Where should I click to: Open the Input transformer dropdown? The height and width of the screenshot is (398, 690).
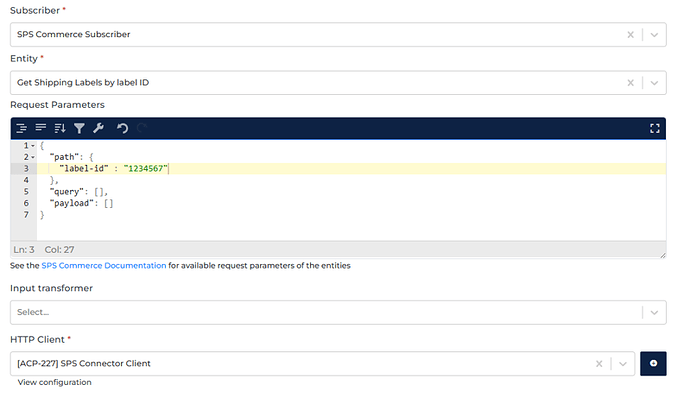tap(654, 313)
